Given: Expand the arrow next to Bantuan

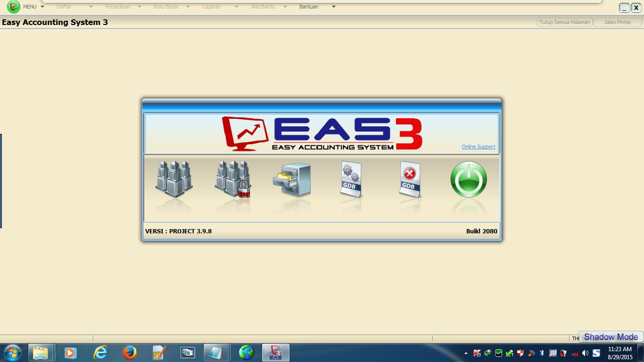Looking at the screenshot, I should point(334,7).
